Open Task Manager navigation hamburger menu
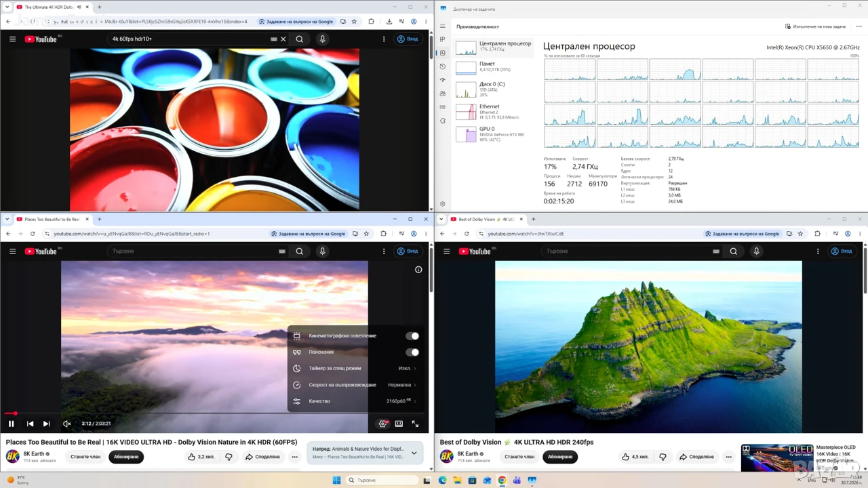The image size is (868, 488). [443, 26]
